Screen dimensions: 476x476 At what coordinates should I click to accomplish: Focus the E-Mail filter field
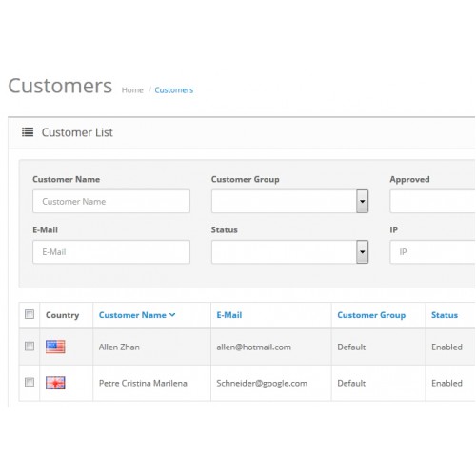[x=111, y=252]
